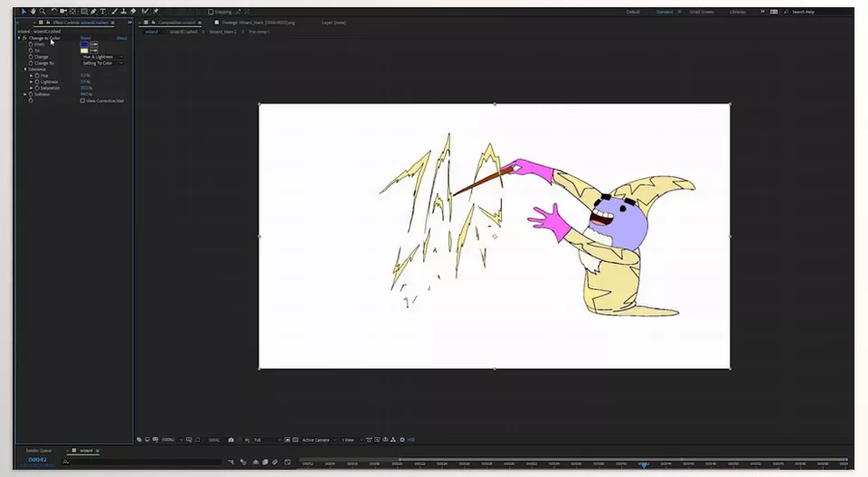Click the fast previews icon in viewer footer
The height and width of the screenshot is (477, 868).
coord(377,440)
